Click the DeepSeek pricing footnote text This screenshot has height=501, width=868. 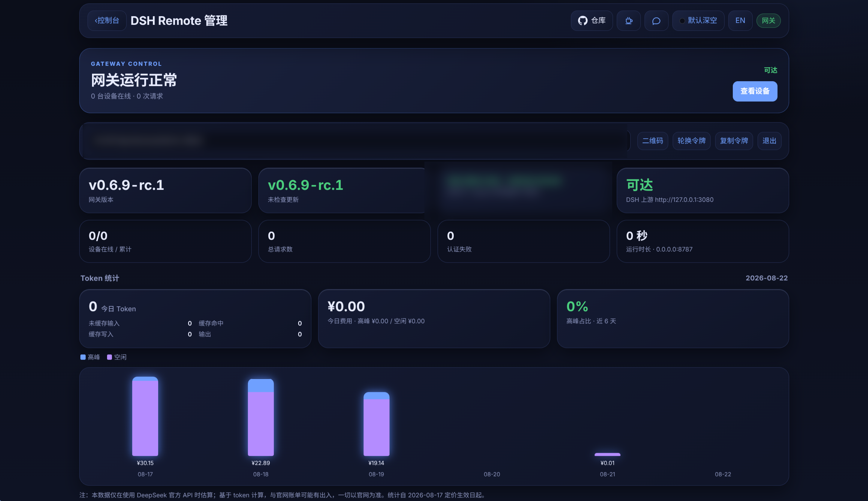coord(283,495)
